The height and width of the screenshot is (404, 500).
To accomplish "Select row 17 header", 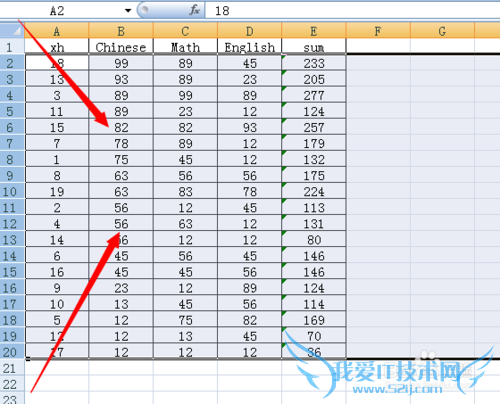I will 12,304.
